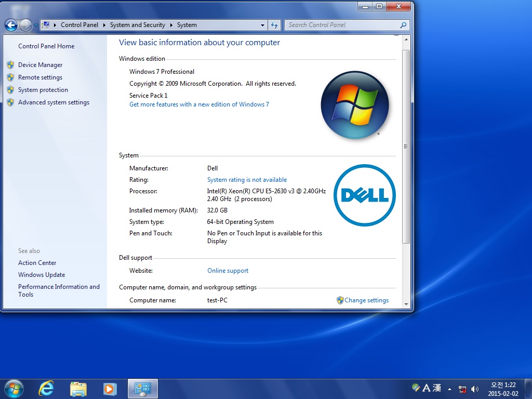
Task: Click System rating is not available link
Action: point(247,180)
